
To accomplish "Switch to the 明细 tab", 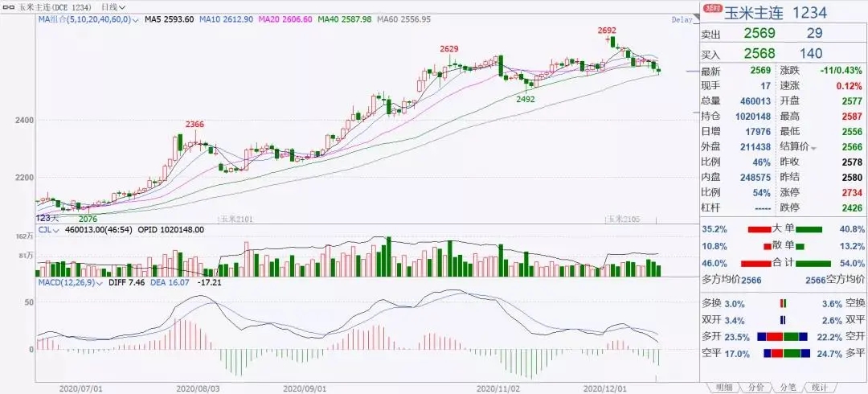I will (x=724, y=388).
